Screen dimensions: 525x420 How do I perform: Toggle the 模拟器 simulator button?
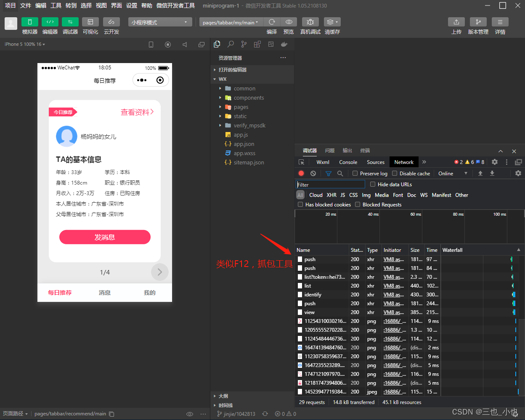point(30,22)
